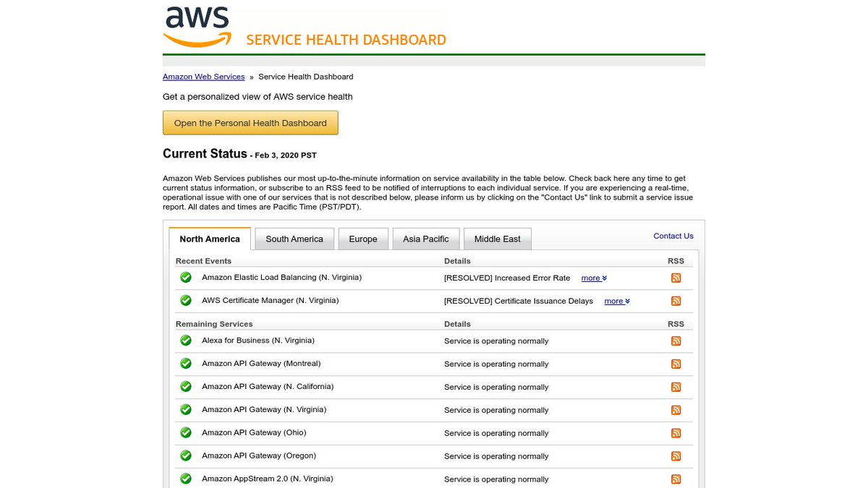Open RSS feed for Amazon AppStream 2.0
The width and height of the screenshot is (868, 488).
(x=676, y=479)
